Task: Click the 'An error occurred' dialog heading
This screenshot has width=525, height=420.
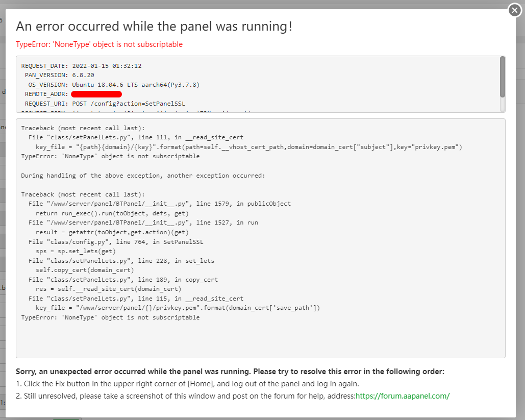Action: [x=154, y=27]
